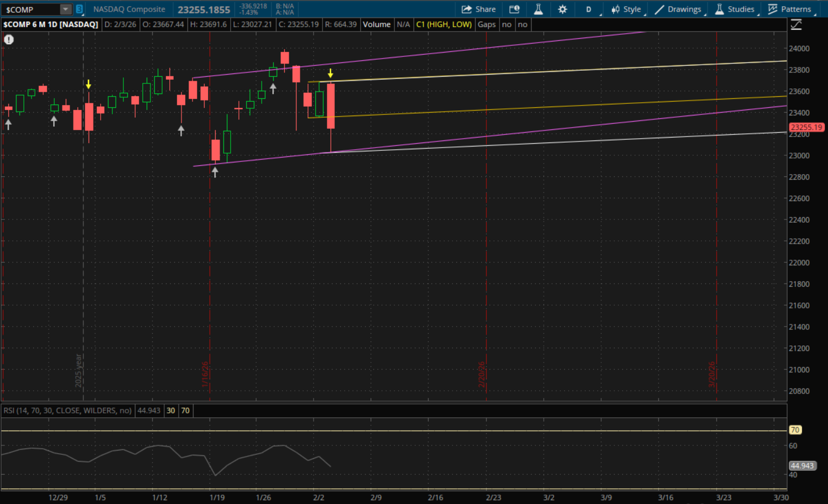Image resolution: width=828 pixels, height=504 pixels.
Task: Open chart settings gear icon
Action: [x=563, y=9]
